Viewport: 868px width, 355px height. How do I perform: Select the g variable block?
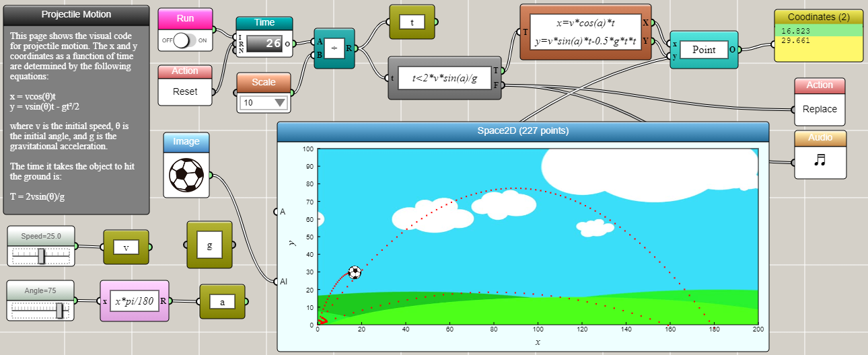(x=209, y=246)
